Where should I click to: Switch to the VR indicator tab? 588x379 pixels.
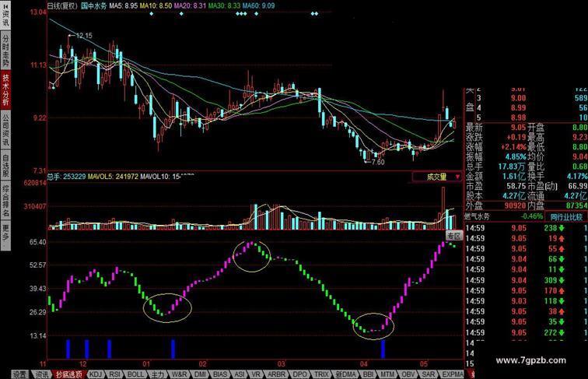click(256, 374)
